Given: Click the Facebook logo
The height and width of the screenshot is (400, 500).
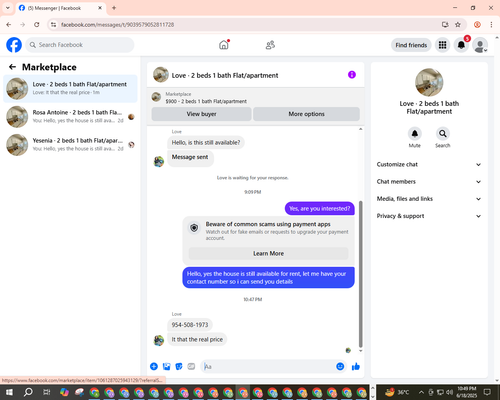Looking at the screenshot, I should coord(14,45).
